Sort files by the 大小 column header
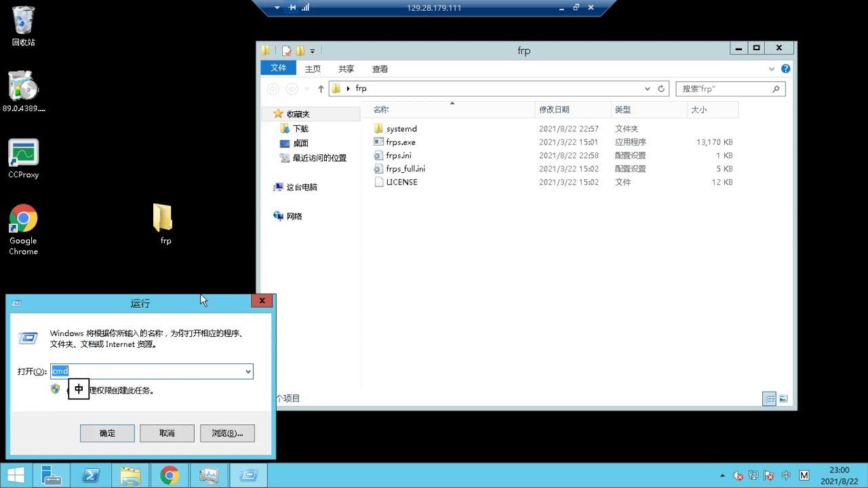 click(x=712, y=110)
